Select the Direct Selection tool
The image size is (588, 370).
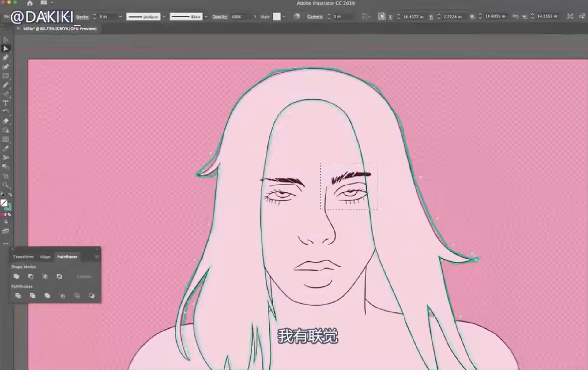click(6, 48)
